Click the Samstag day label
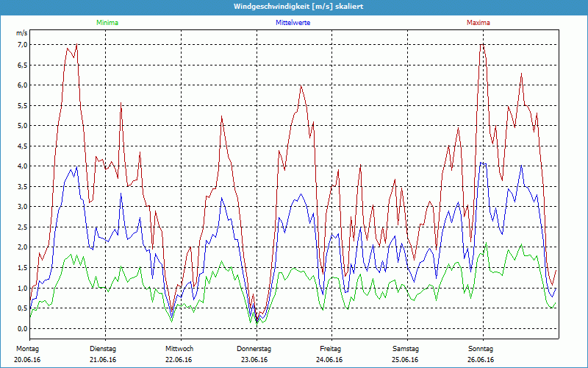 point(406,349)
